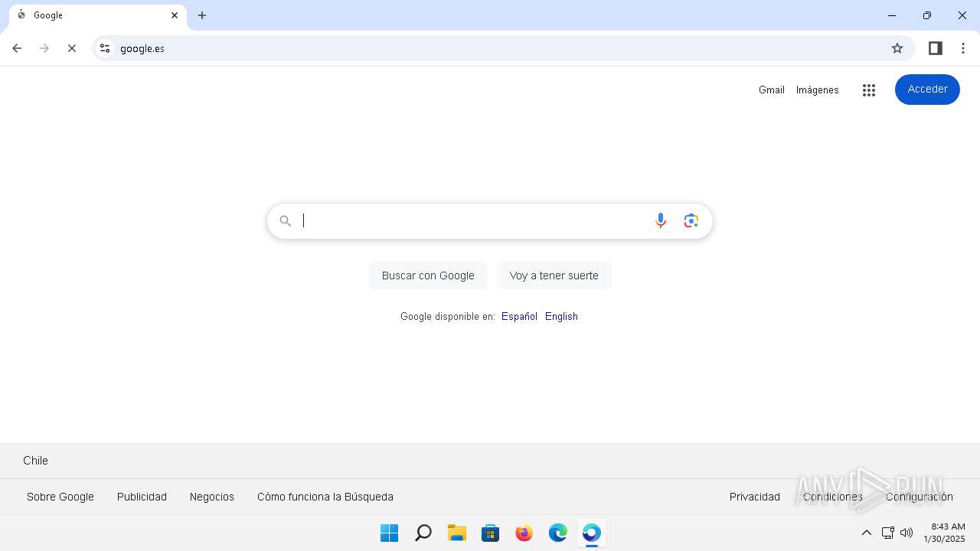Open the Windows Start menu

390,533
